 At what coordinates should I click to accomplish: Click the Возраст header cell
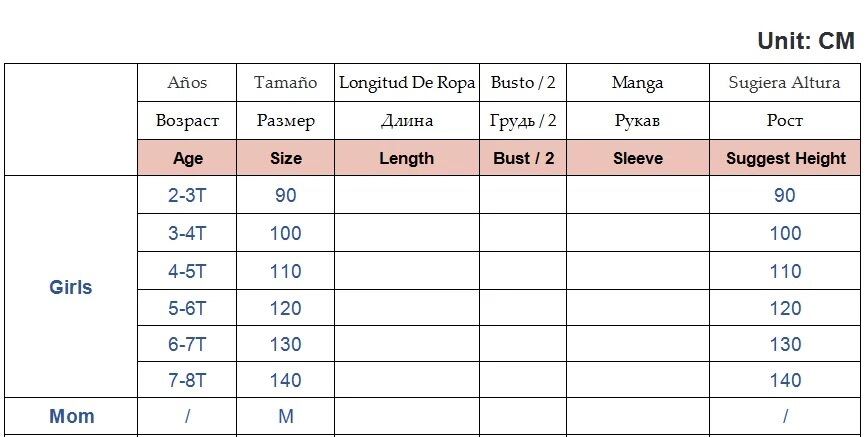(187, 121)
